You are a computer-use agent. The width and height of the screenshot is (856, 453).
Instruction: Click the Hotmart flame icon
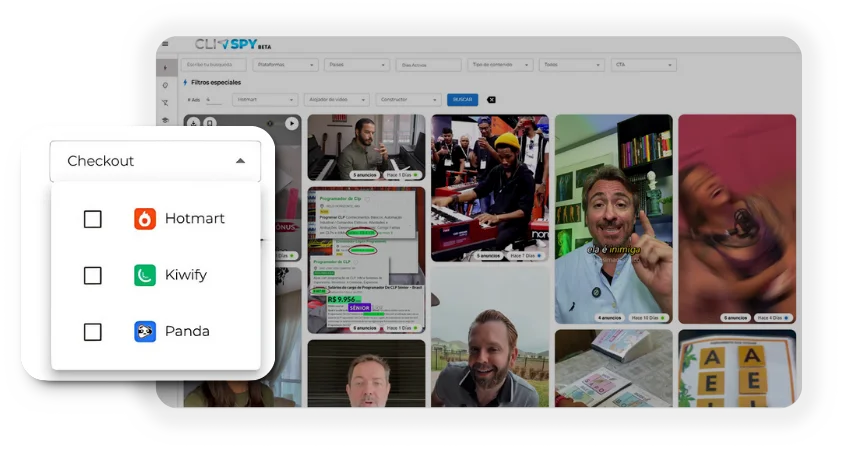145,219
